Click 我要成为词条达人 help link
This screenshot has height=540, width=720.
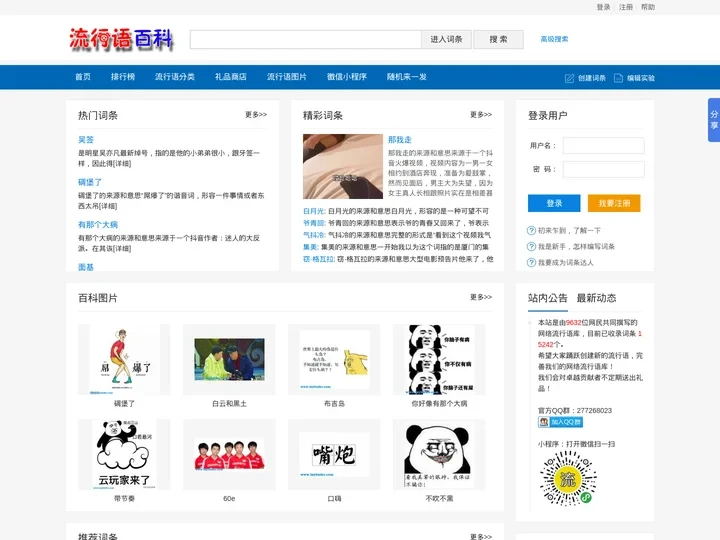coord(566,263)
